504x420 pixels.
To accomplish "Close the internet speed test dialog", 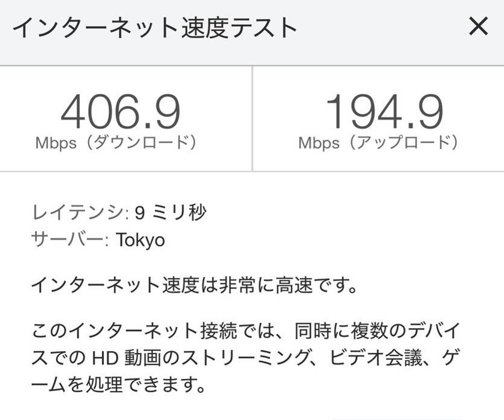I will pos(478,26).
